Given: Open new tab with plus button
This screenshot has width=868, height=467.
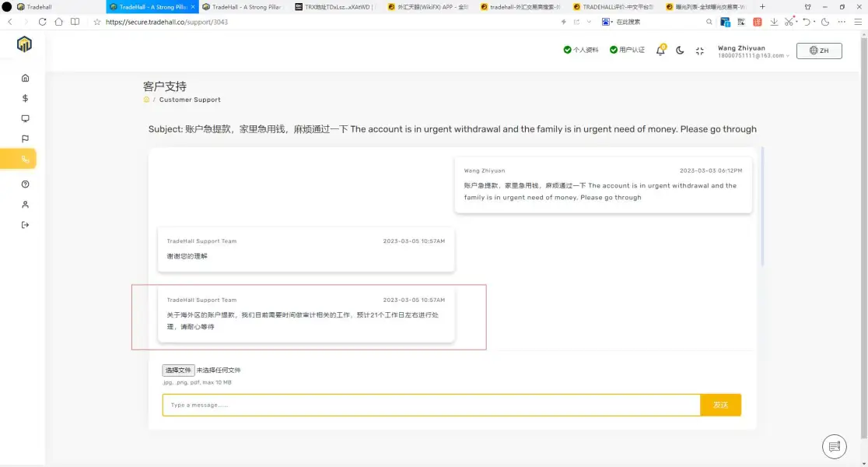Looking at the screenshot, I should tap(762, 7).
